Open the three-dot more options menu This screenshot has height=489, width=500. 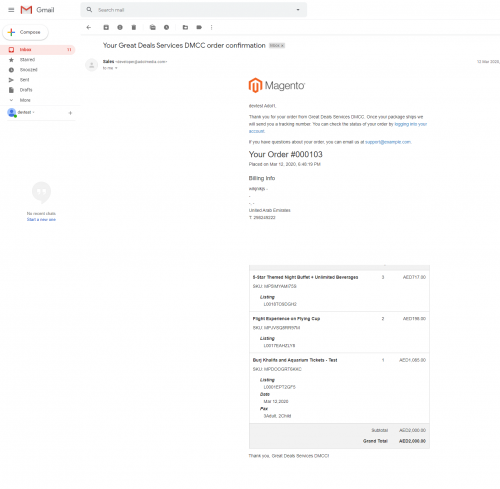tap(211, 27)
